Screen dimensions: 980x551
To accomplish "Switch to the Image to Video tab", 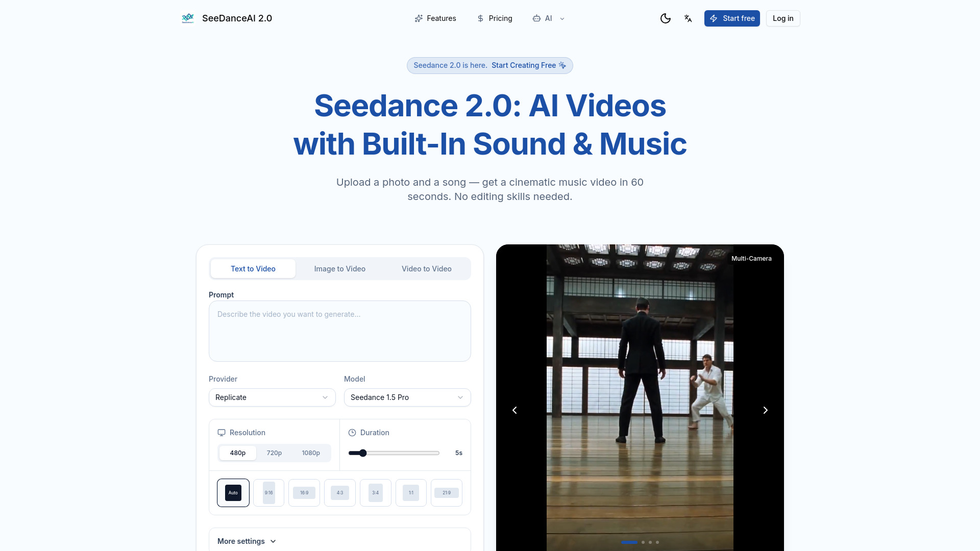I will [x=339, y=268].
